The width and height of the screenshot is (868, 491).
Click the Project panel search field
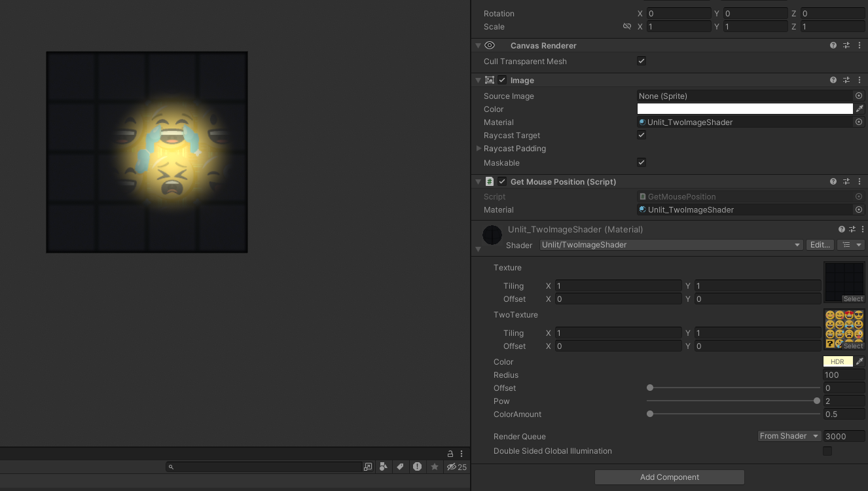click(x=264, y=467)
